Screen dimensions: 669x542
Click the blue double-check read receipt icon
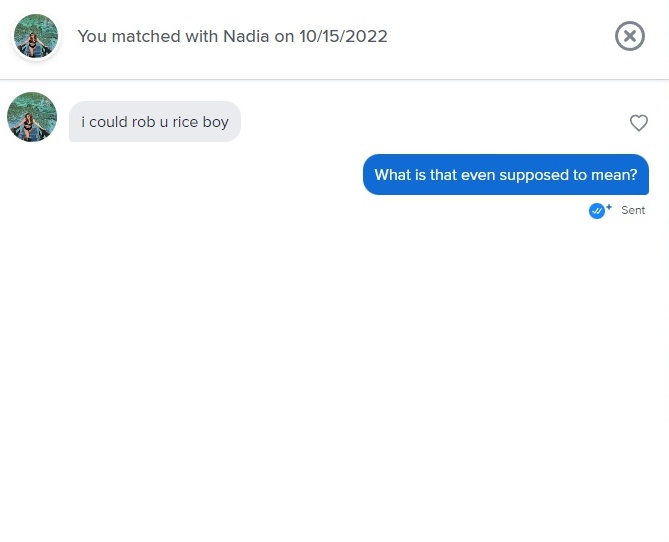point(597,210)
